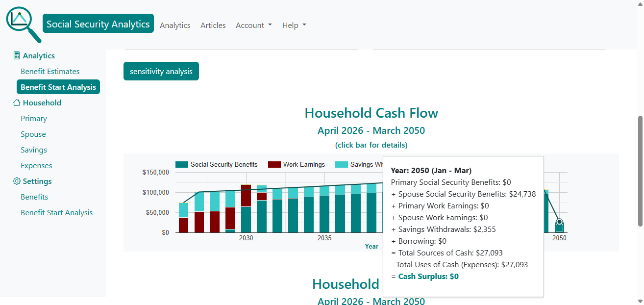Click the Social Security Analytics brand button
This screenshot has height=305, width=644.
pos(98,23)
